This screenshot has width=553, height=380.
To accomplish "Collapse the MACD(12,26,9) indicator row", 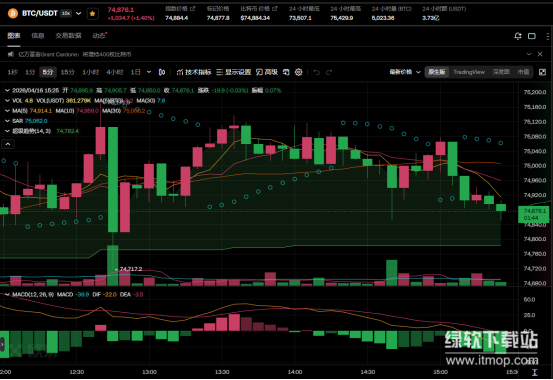I will [7, 294].
